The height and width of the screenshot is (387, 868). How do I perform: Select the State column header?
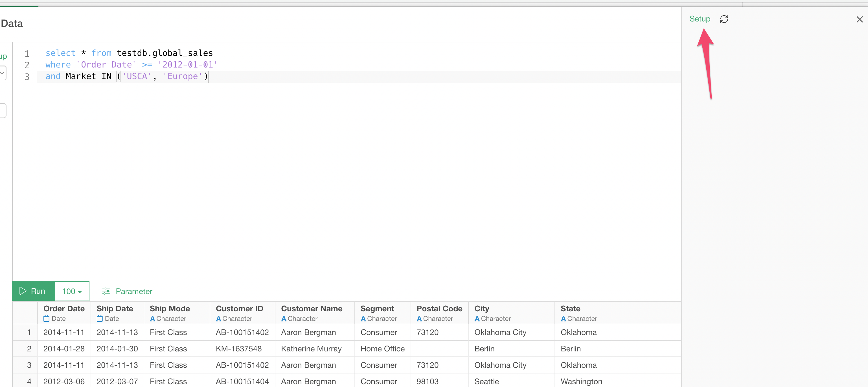[x=618, y=313]
